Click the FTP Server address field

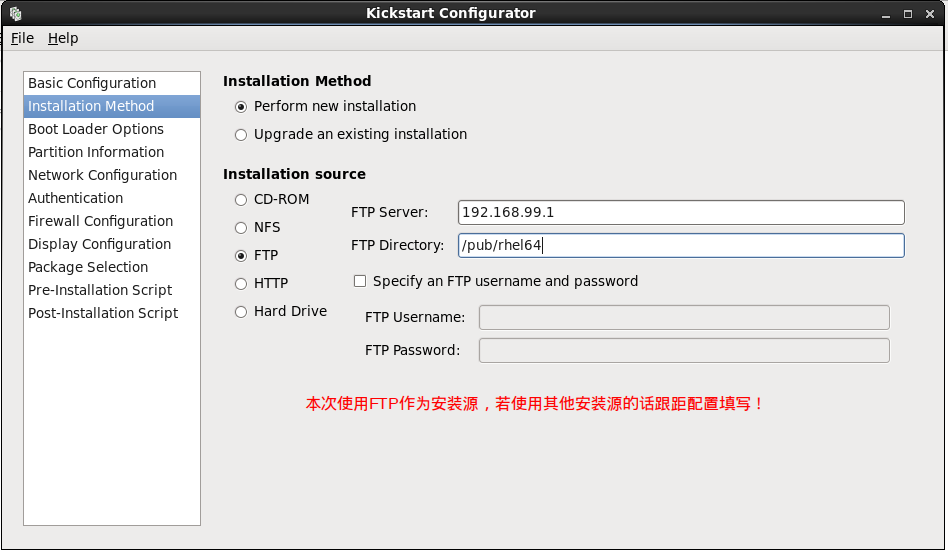(681, 213)
